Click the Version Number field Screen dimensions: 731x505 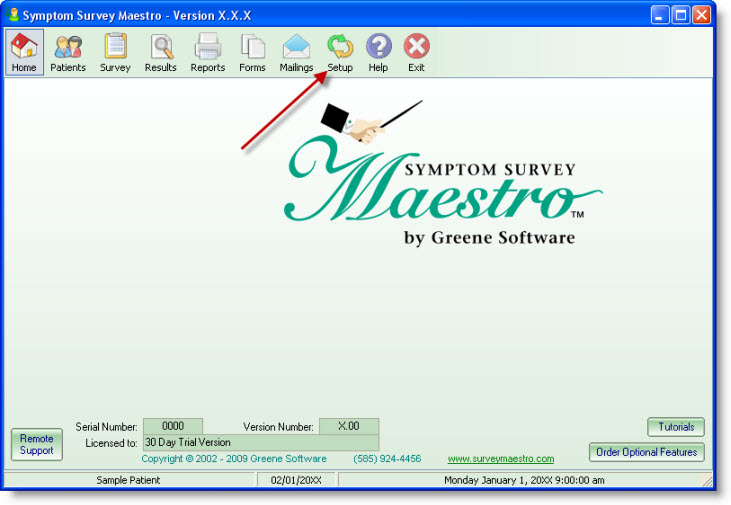pos(348,426)
